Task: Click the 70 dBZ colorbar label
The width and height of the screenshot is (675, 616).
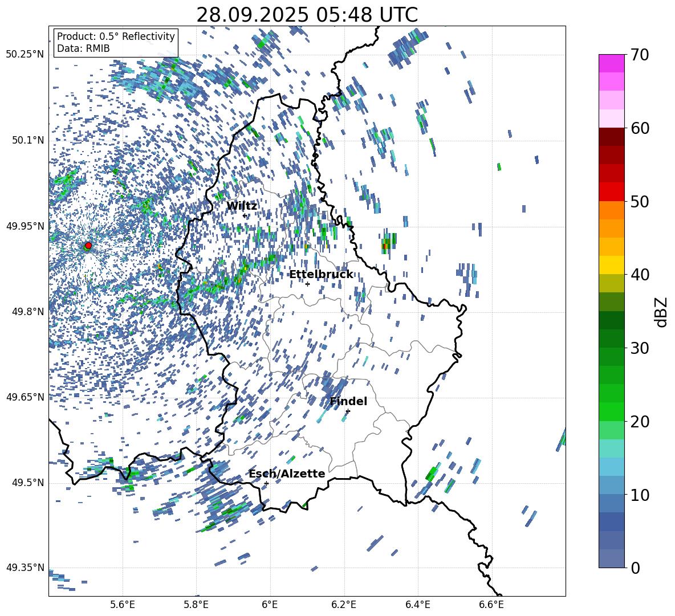Action: coord(639,55)
